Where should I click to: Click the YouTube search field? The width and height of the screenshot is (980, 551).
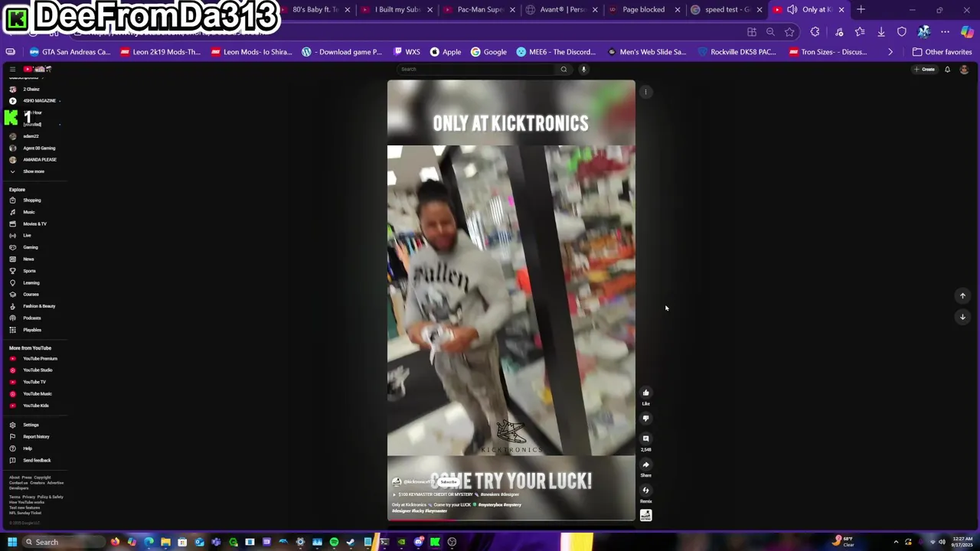pyautogui.click(x=476, y=69)
